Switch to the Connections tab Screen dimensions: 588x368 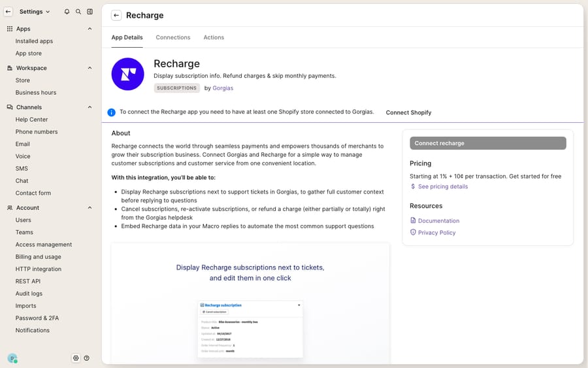[173, 37]
